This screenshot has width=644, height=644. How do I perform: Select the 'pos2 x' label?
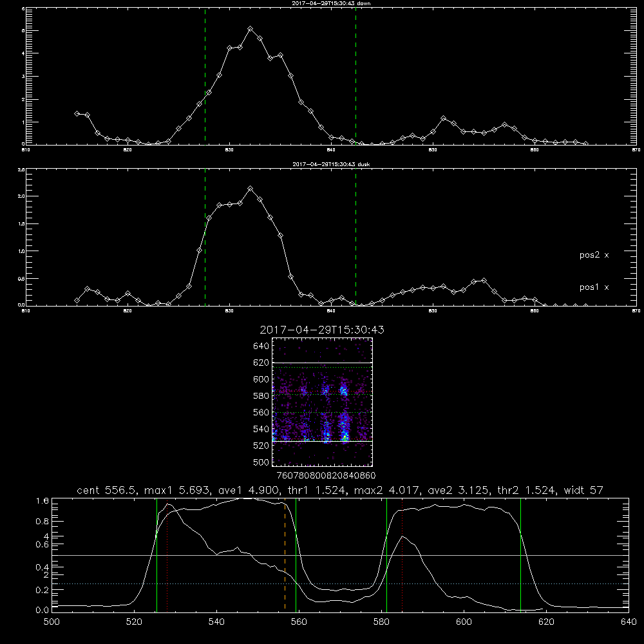tap(594, 255)
